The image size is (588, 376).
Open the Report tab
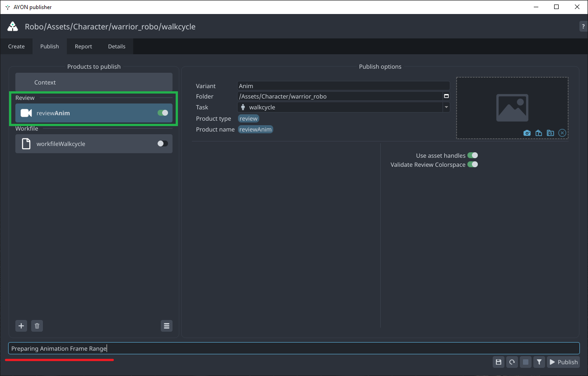(x=84, y=46)
